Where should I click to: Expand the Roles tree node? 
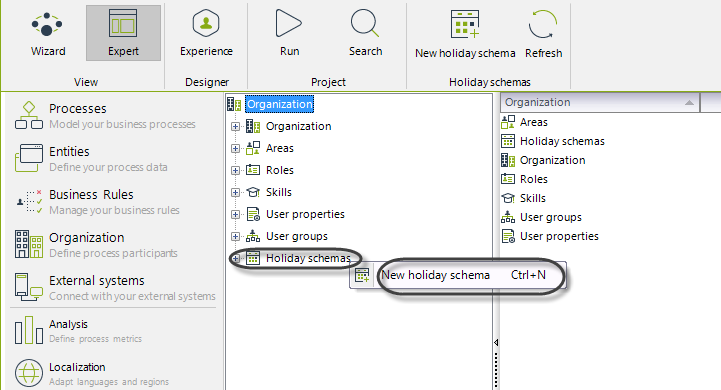[235, 171]
